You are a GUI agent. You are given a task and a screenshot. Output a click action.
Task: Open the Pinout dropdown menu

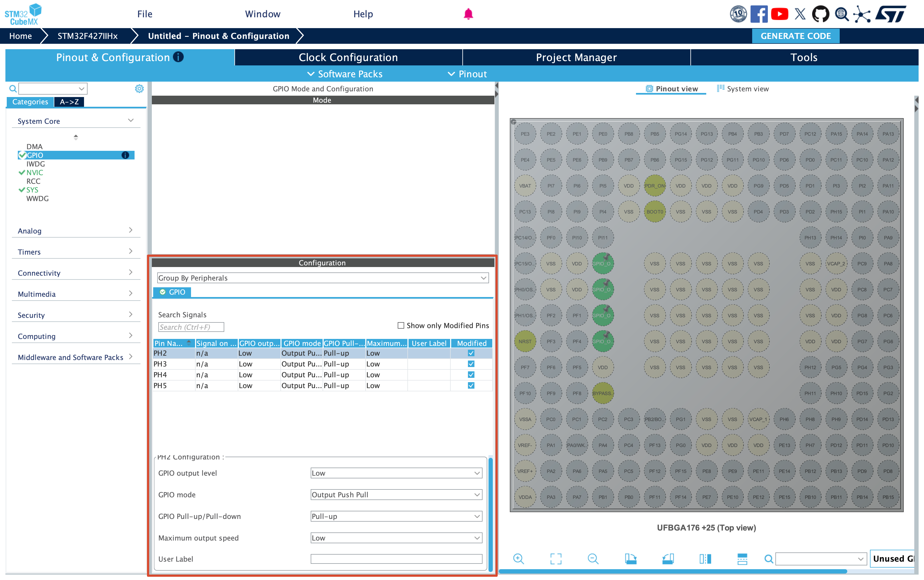point(467,74)
